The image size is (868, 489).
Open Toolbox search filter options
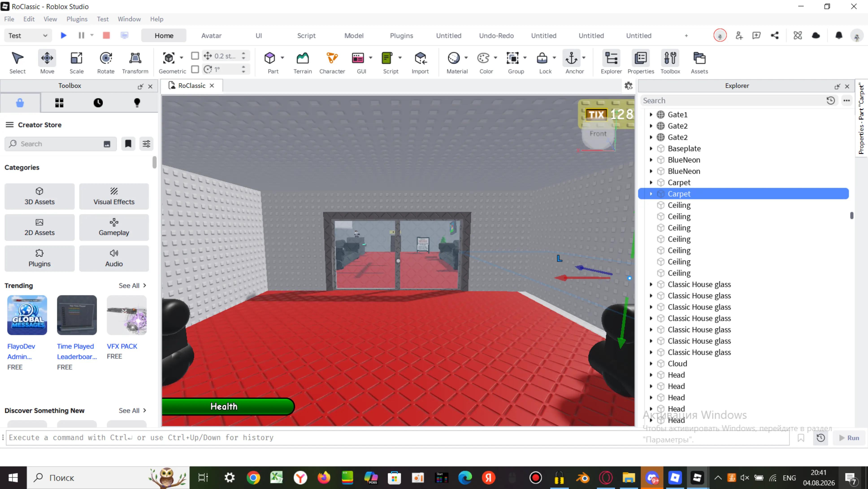(146, 144)
